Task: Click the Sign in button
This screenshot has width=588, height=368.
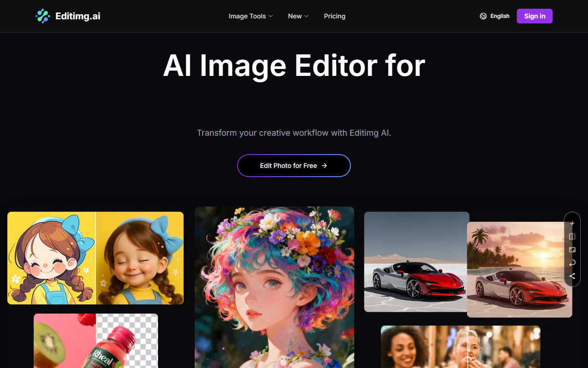Action: point(535,16)
